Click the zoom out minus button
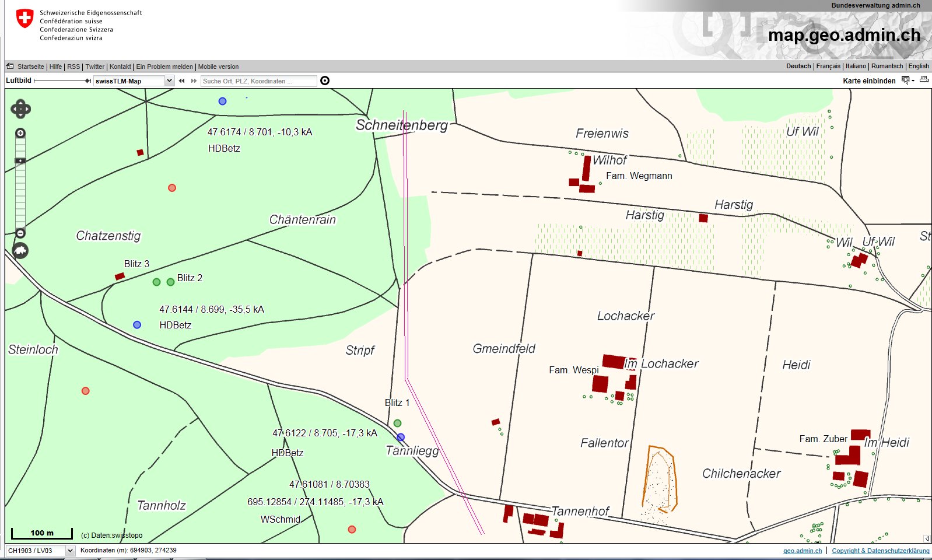The height and width of the screenshot is (560, 932). pyautogui.click(x=20, y=233)
